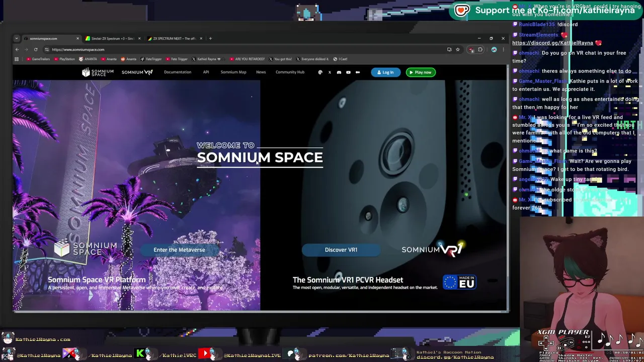Open the discord.gg/KathielRayna chat link
The image size is (644, 362).
(x=552, y=43)
